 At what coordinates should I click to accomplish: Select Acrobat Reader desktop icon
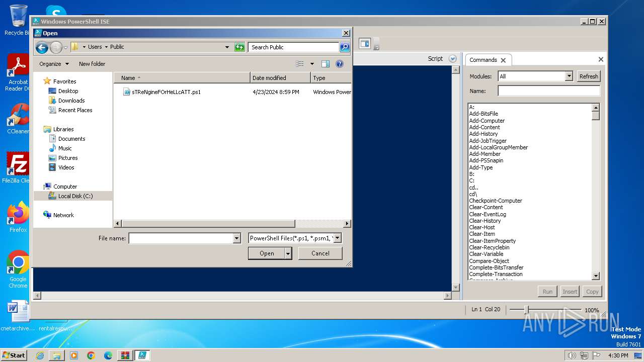coord(18,73)
